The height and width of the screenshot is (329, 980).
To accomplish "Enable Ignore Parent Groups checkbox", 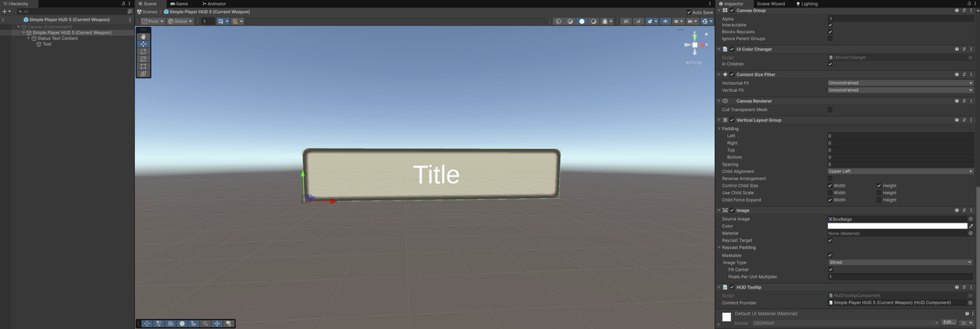I will click(830, 38).
